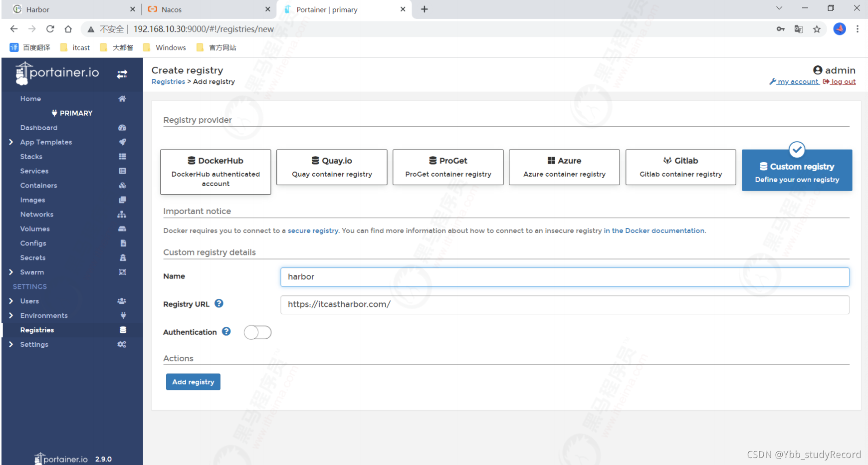Click the Dashboard gauge icon

pos(122,128)
